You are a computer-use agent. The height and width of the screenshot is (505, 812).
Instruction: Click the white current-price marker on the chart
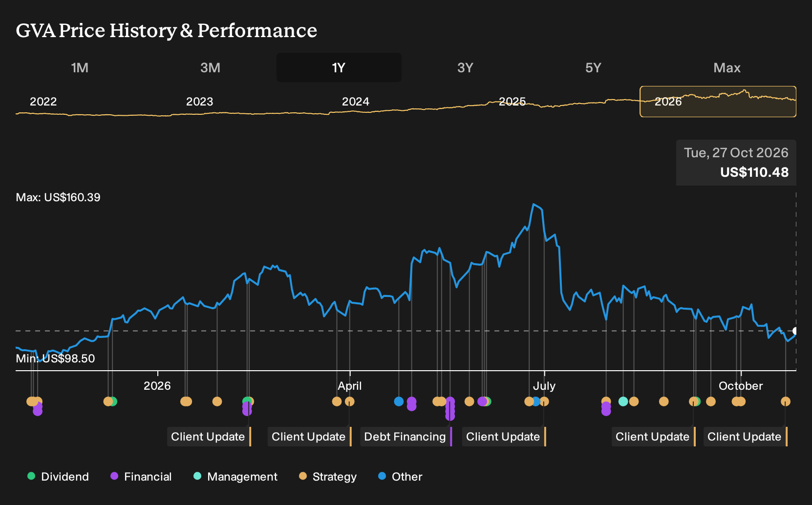click(x=795, y=331)
